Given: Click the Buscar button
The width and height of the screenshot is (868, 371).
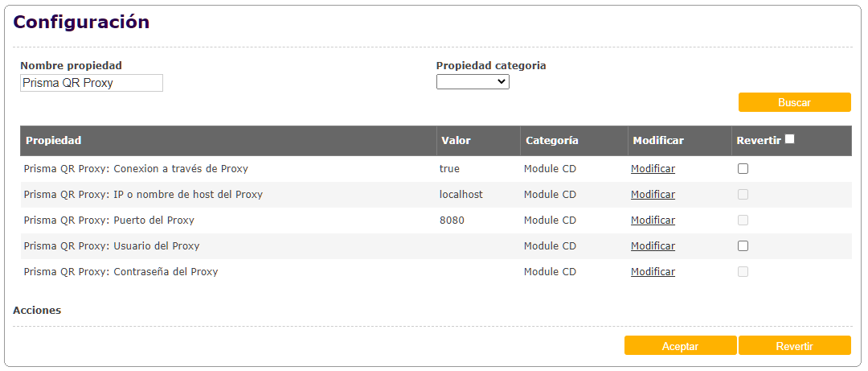Looking at the screenshot, I should (794, 102).
